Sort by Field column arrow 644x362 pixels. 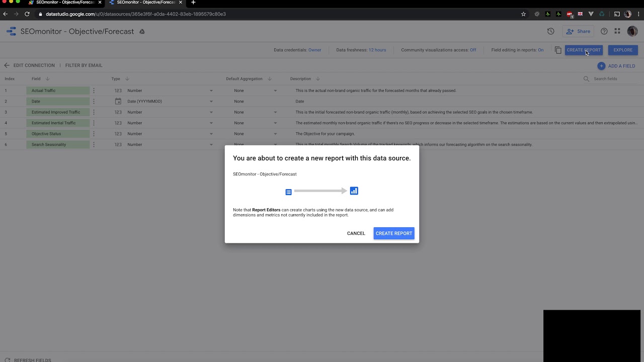pos(48,79)
